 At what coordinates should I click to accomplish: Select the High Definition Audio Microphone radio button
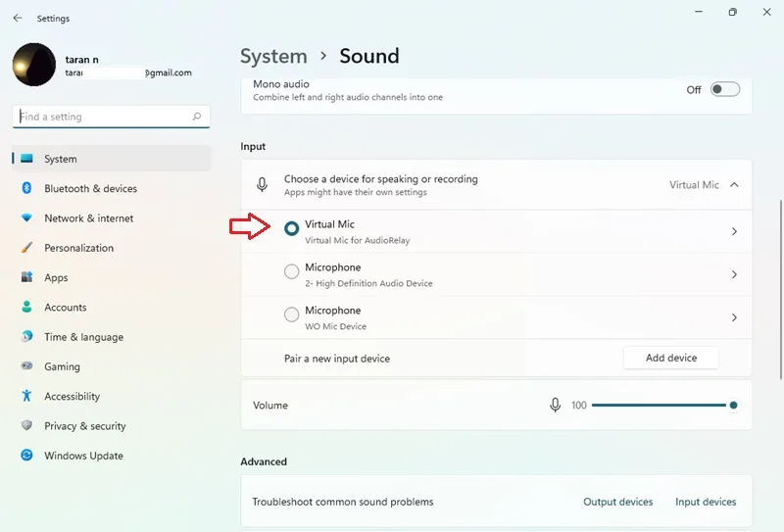[x=291, y=271]
